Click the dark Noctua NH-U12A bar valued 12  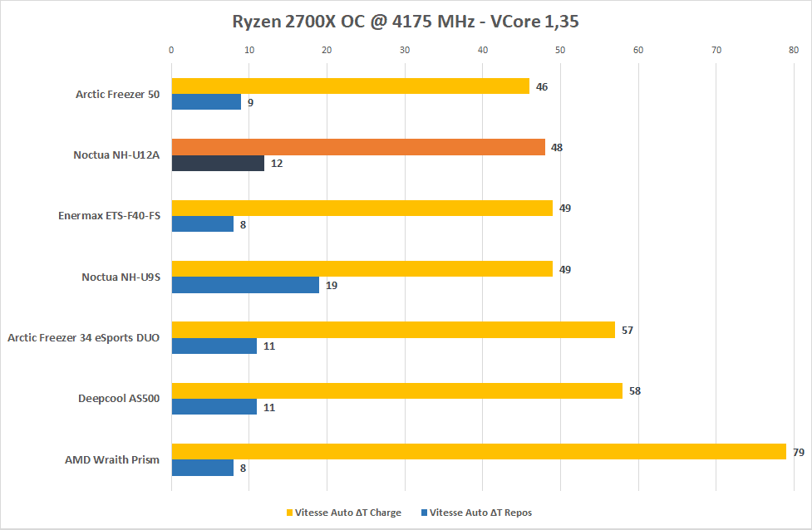(218, 163)
